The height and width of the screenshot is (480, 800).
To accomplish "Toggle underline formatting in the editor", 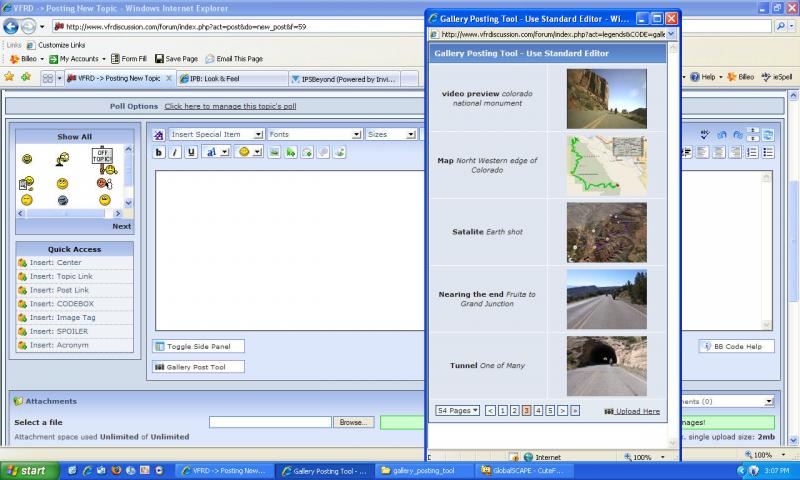I will (x=191, y=152).
